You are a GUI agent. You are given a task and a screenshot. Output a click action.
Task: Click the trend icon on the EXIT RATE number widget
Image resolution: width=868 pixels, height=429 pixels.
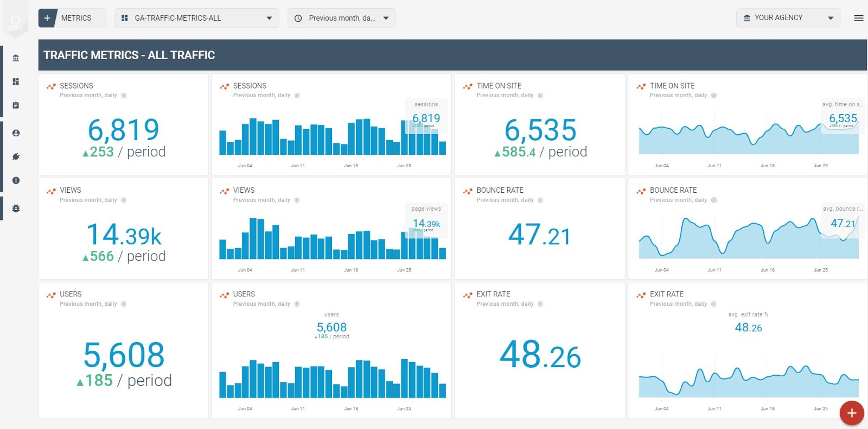click(x=468, y=295)
